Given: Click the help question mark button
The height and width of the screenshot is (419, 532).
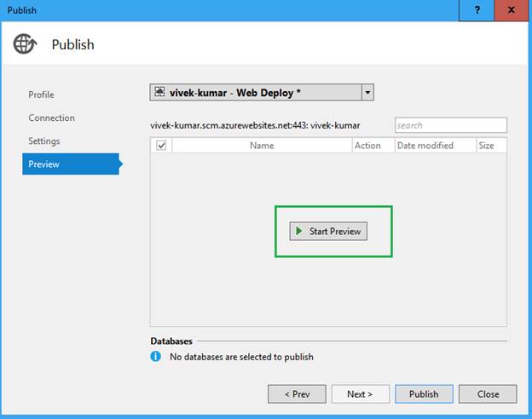Looking at the screenshot, I should [477, 10].
